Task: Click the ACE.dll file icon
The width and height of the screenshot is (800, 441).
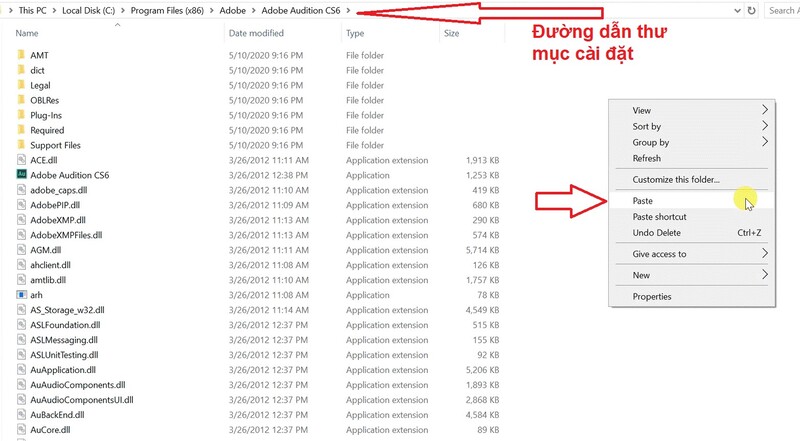Action: point(21,160)
